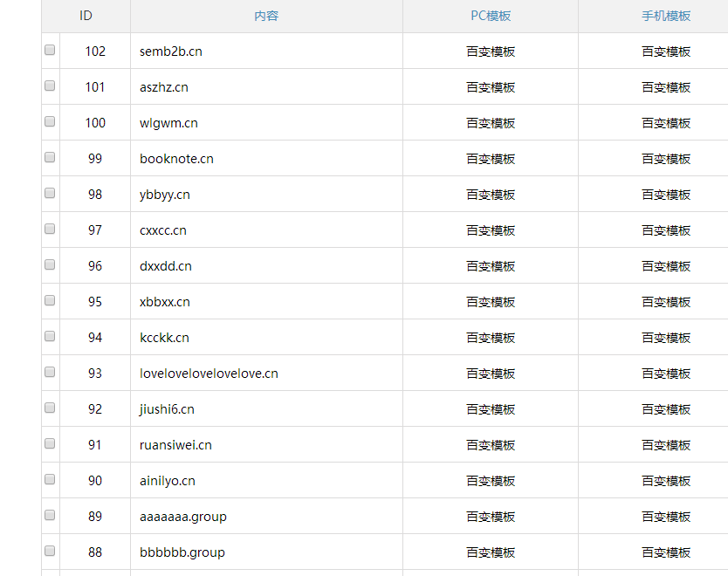
Task: Tick the checkbox for booknote.cn row
Action: [x=50, y=158]
